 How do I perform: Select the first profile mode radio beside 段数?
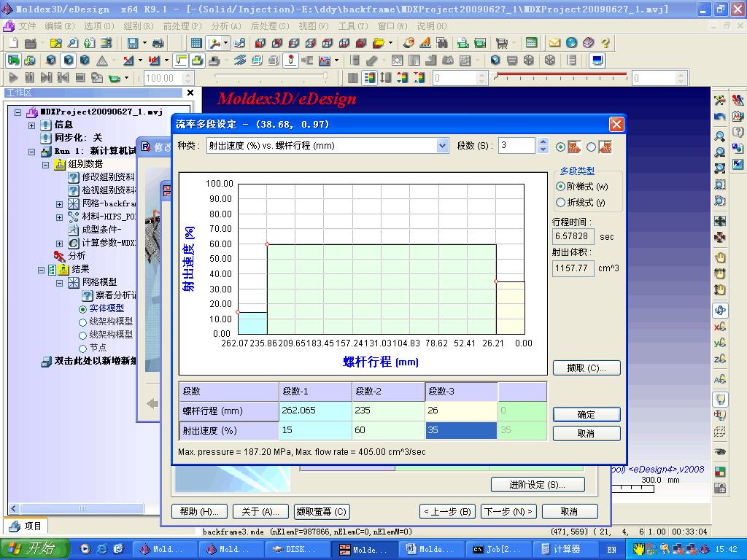pos(561,147)
